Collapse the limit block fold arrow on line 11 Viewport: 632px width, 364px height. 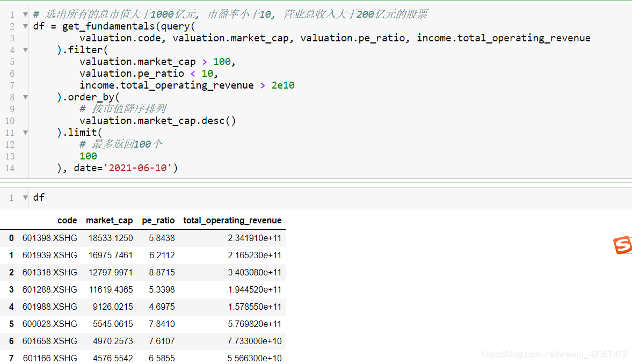click(25, 133)
